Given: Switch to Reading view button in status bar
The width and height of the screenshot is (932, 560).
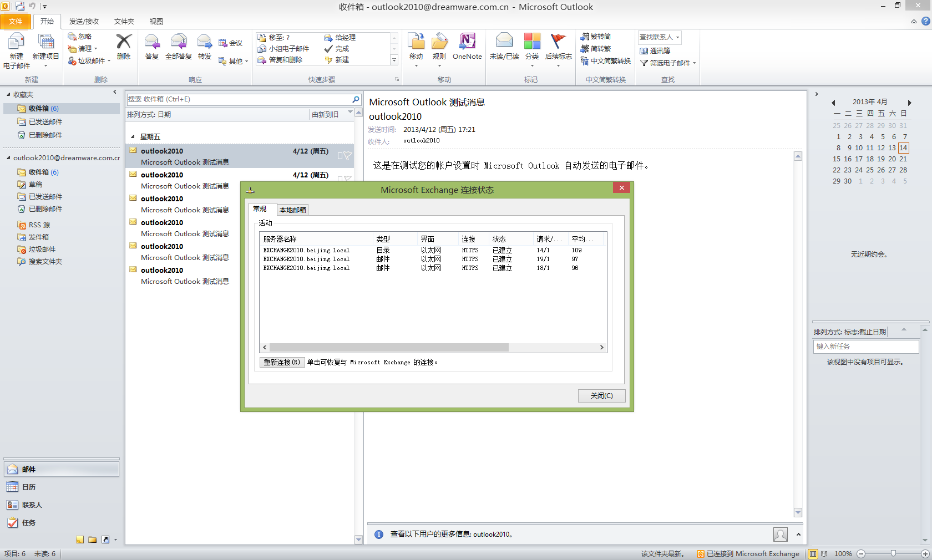Looking at the screenshot, I should tap(824, 554).
